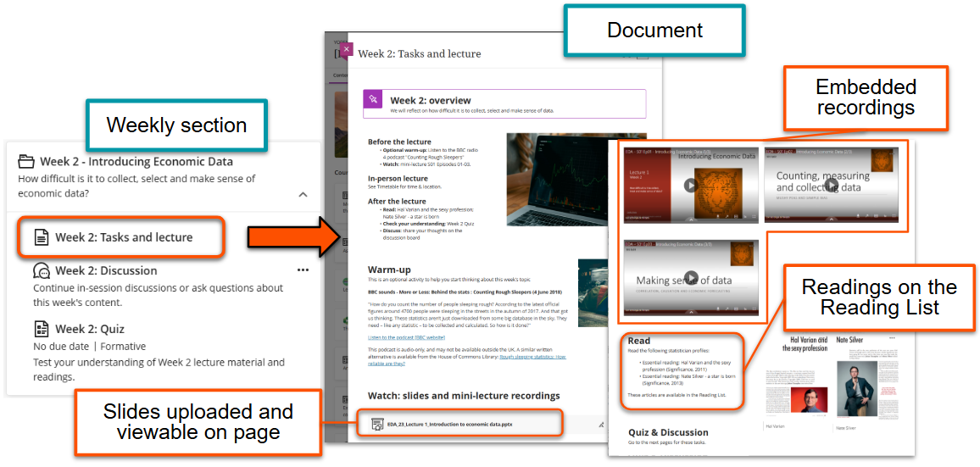Play the Counting, measuring and collecting data video
Image resolution: width=980 pixels, height=467 pixels.
(834, 186)
